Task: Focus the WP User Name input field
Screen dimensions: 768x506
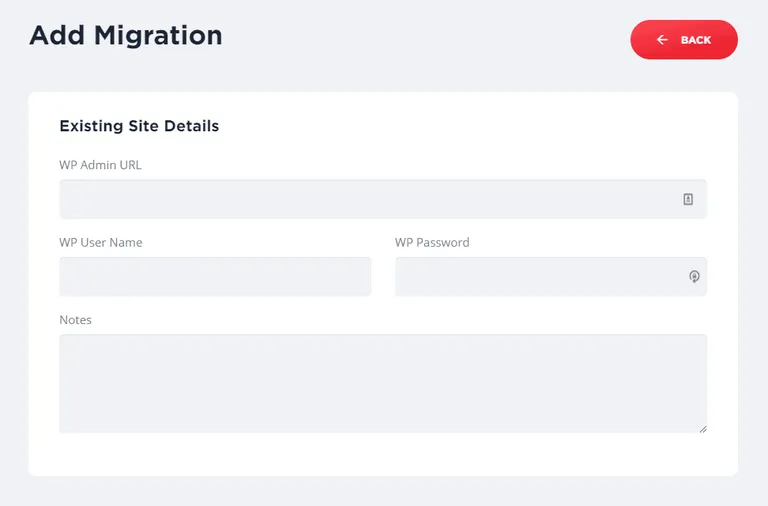Action: tap(215, 276)
